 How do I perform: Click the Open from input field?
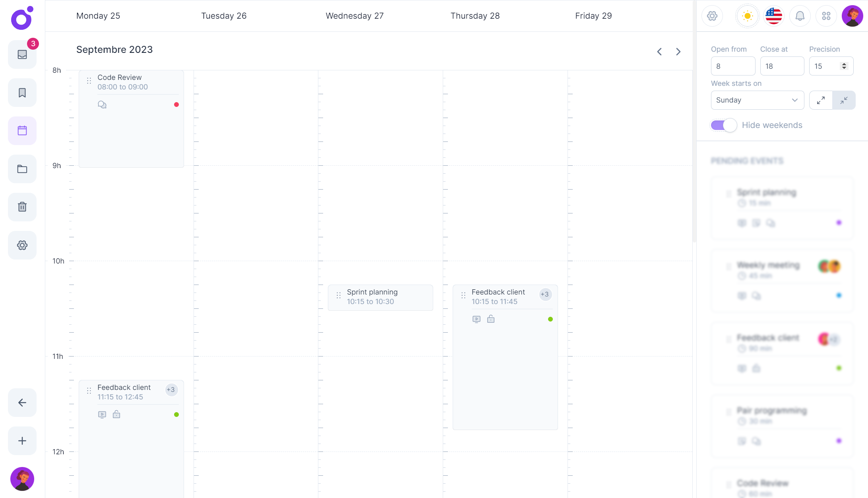click(733, 66)
